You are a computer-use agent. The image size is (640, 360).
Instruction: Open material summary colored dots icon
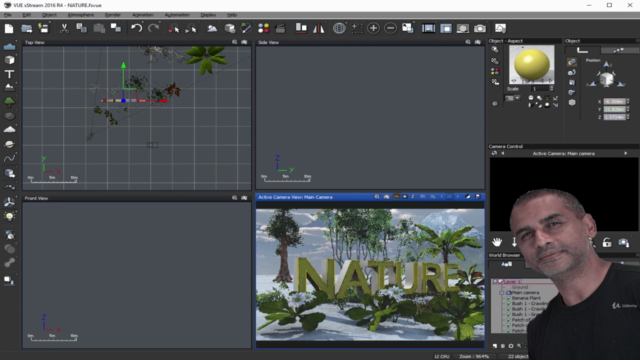264,28
